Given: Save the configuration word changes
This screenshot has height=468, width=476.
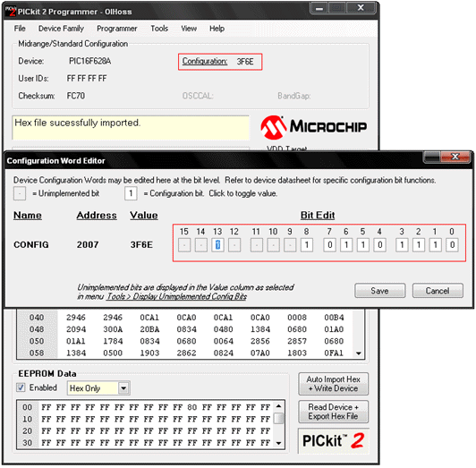Looking at the screenshot, I should point(379,291).
